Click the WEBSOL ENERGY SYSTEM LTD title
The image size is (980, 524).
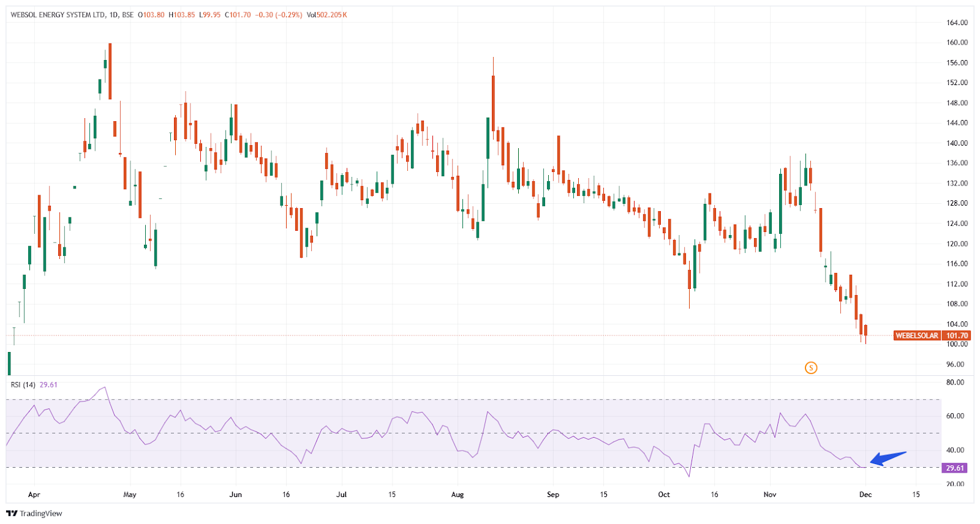tap(58, 15)
